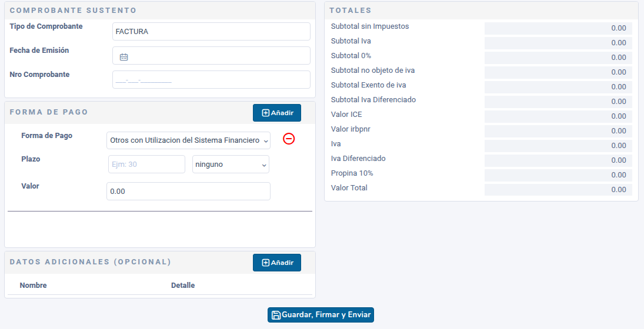Image resolution: width=644 pixels, height=329 pixels.
Task: Focus the Plazo number field Ejm: 30
Action: click(146, 164)
